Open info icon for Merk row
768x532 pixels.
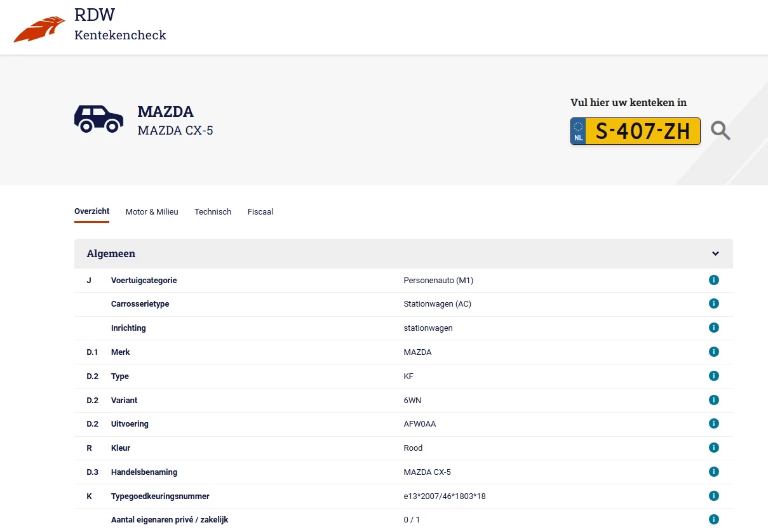pyautogui.click(x=713, y=352)
